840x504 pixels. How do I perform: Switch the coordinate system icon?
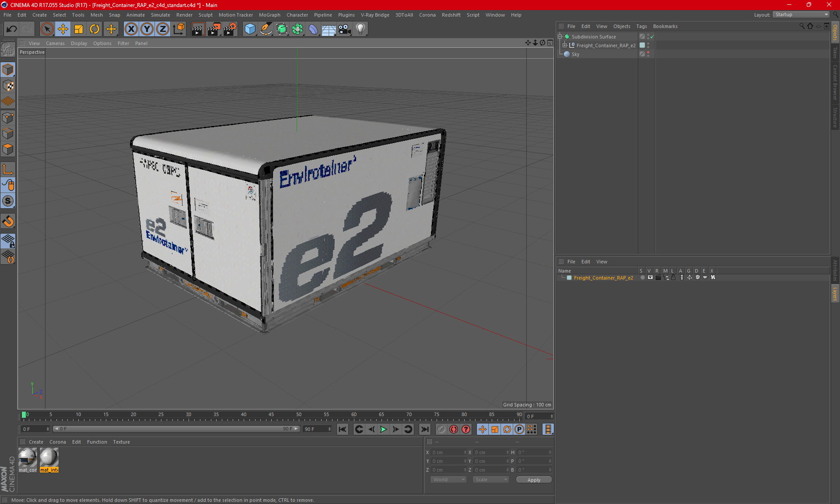178,29
